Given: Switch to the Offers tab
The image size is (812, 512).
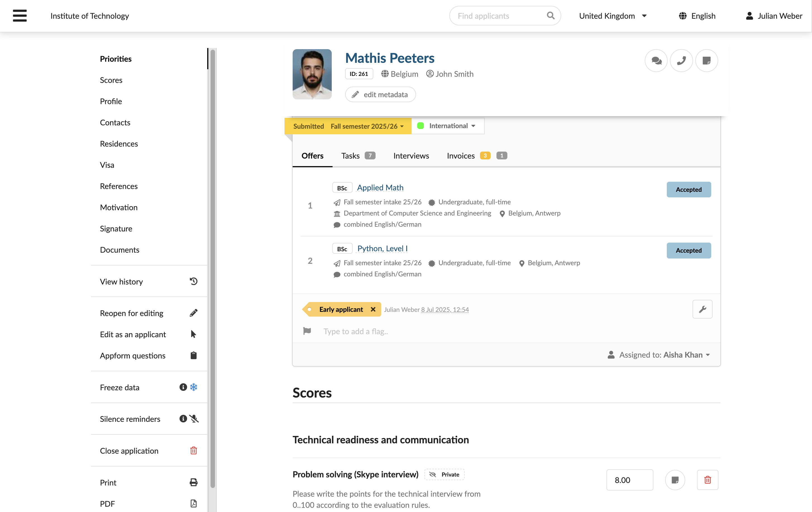Looking at the screenshot, I should coord(312,156).
